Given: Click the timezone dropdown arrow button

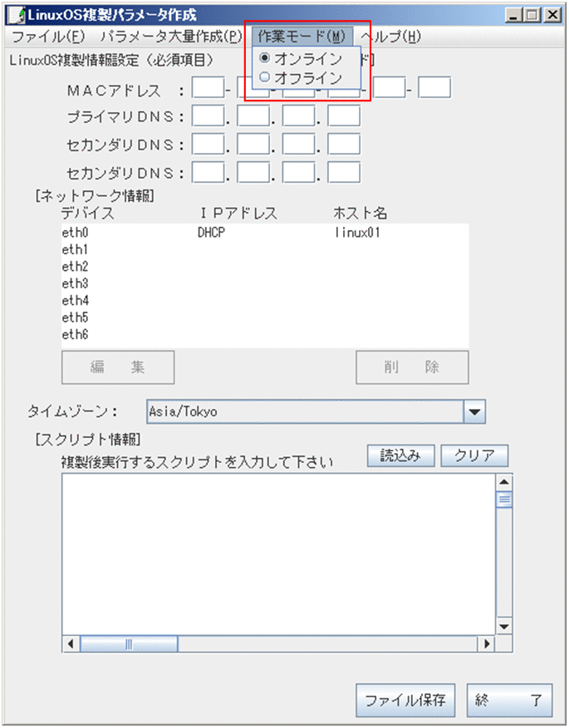Looking at the screenshot, I should point(474,411).
